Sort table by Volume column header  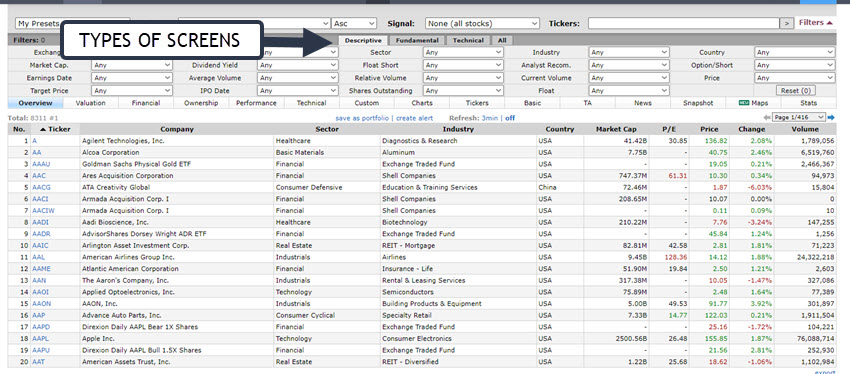pos(804,130)
